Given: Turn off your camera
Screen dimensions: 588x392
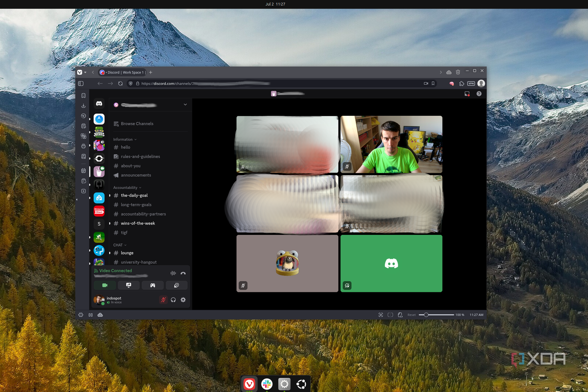Looking at the screenshot, I should (x=104, y=285).
